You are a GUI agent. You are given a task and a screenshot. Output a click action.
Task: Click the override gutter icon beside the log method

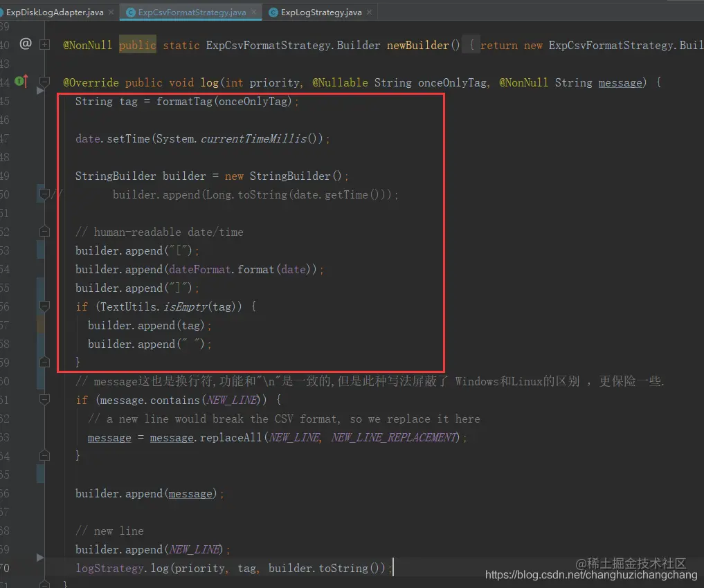pos(21,81)
